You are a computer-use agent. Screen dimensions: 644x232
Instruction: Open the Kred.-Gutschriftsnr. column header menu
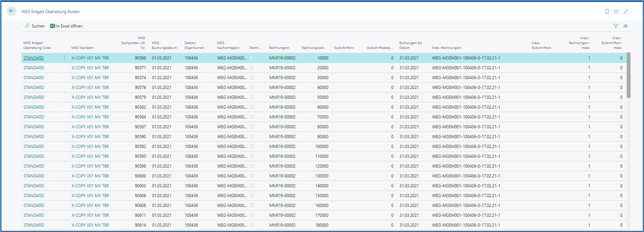point(541,45)
